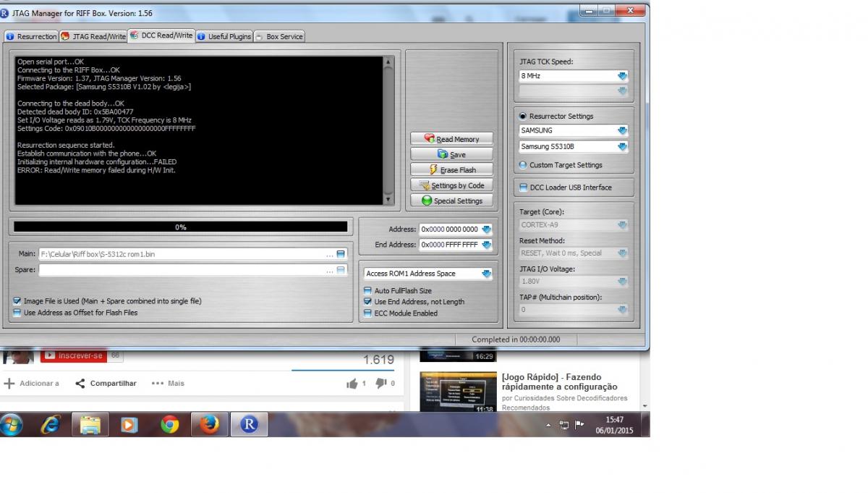Toggle the DCC Loader USB Interface checkbox

524,187
